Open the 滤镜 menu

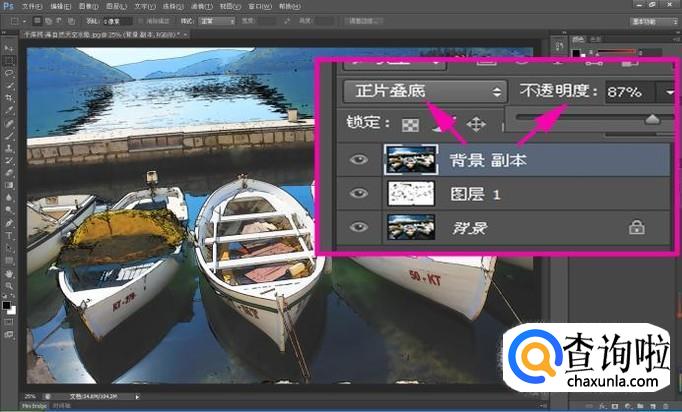202,5
